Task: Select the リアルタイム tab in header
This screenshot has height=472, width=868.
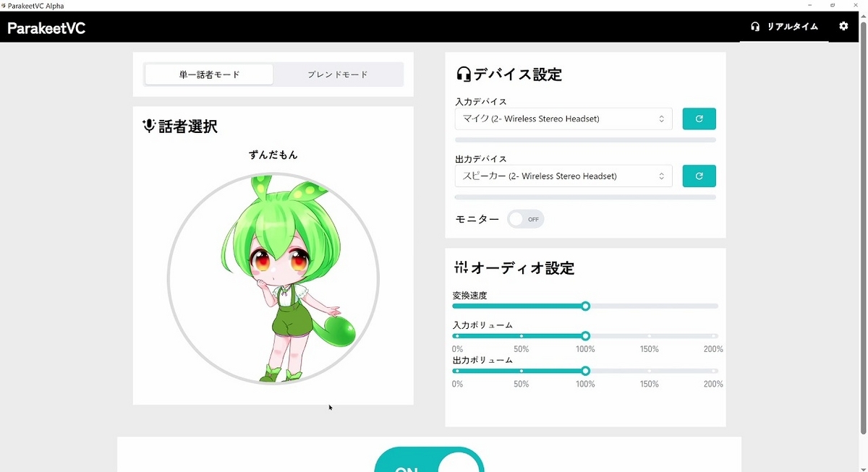Action: [784, 27]
